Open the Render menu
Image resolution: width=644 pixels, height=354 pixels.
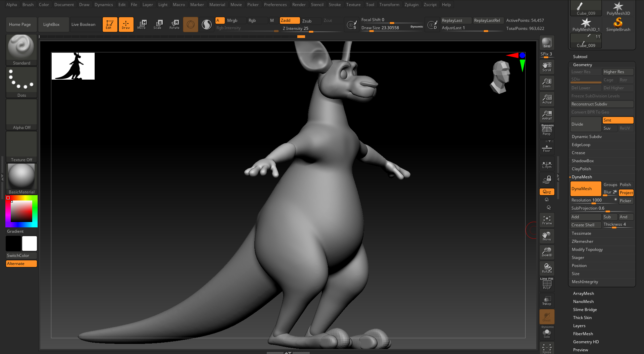(x=299, y=5)
